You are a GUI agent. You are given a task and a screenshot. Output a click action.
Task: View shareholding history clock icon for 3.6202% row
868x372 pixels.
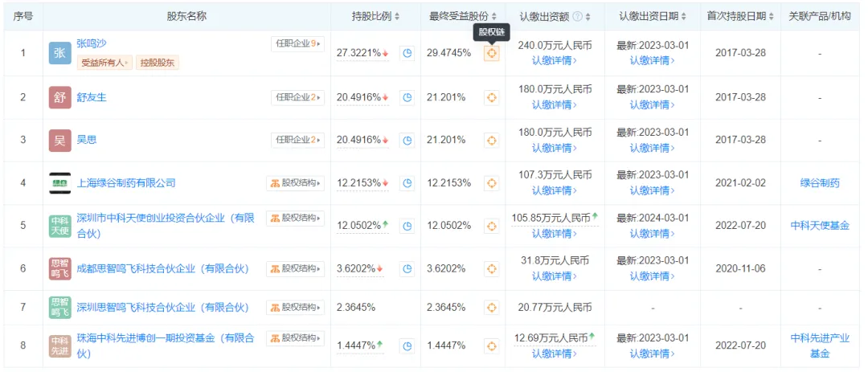[407, 269]
